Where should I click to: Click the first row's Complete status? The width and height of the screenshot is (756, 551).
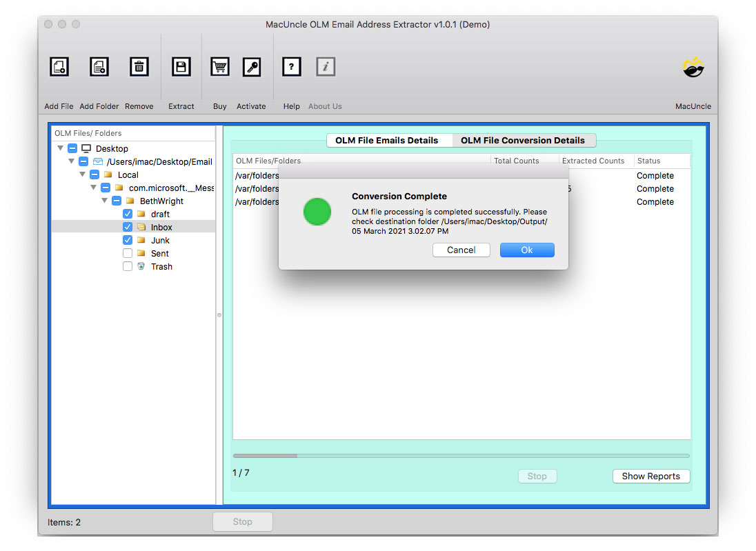[x=655, y=175]
